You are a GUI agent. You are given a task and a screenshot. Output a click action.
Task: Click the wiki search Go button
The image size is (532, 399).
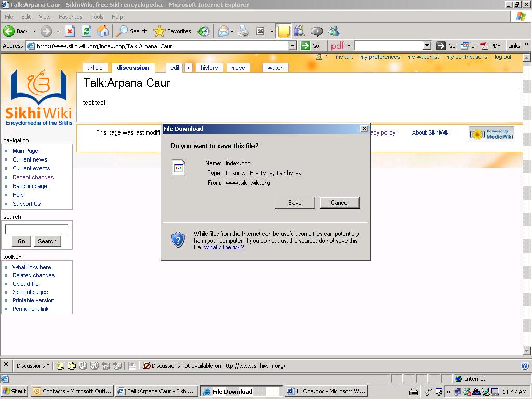coord(21,241)
